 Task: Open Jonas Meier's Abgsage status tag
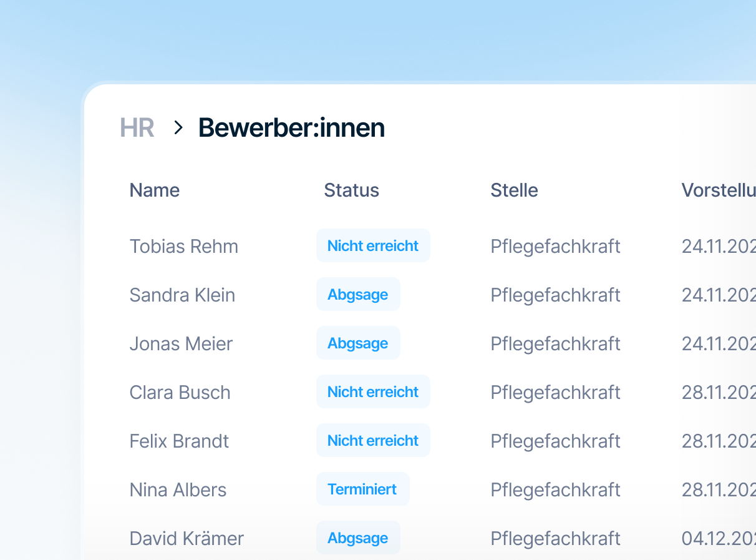click(358, 343)
